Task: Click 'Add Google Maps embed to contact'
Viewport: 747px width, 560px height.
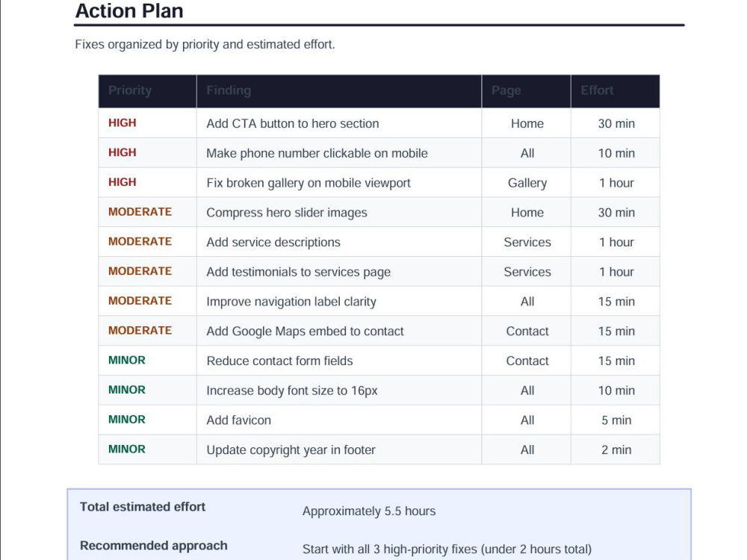Action: (x=305, y=331)
